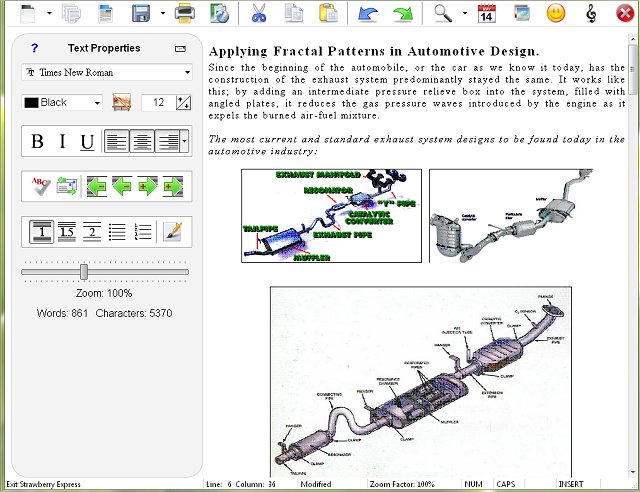Cut selection with scissors icon
This screenshot has width=640, height=492.
259,13
